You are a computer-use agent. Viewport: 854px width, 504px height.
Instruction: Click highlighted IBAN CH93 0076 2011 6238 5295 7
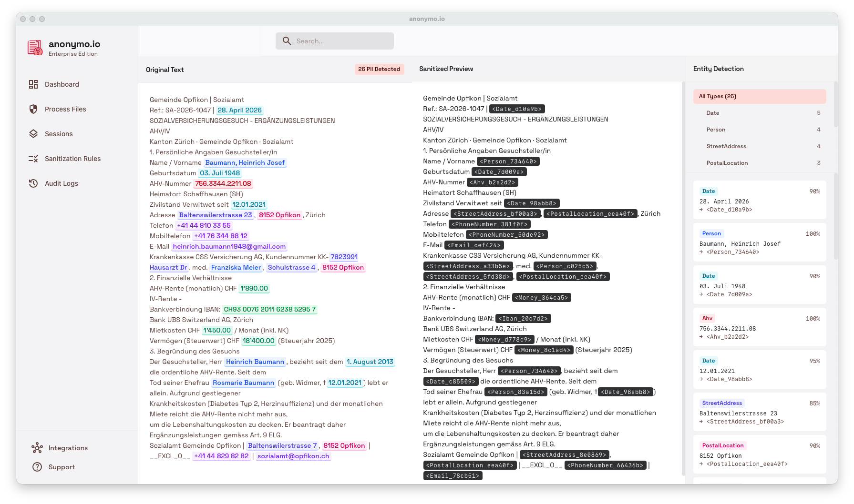pos(270,309)
